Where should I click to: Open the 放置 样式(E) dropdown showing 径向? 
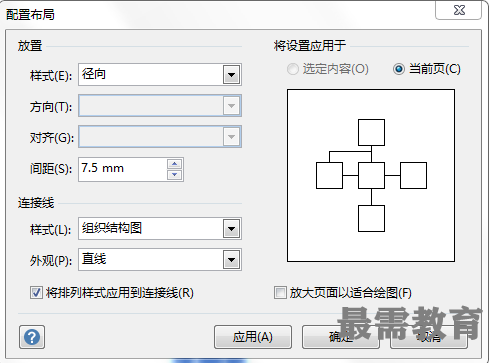(x=160, y=75)
